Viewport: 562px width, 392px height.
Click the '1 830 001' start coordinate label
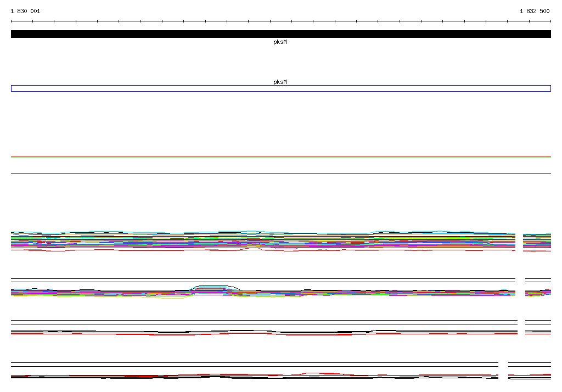point(25,11)
